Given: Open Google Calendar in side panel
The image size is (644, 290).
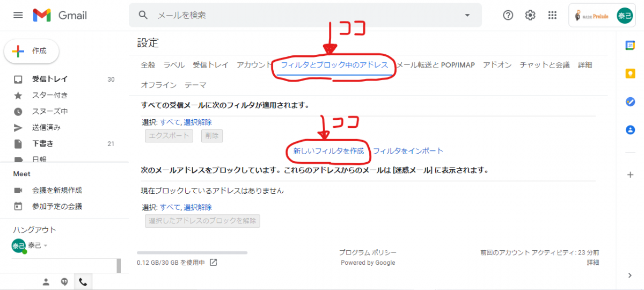Looking at the screenshot, I should tap(630, 46).
